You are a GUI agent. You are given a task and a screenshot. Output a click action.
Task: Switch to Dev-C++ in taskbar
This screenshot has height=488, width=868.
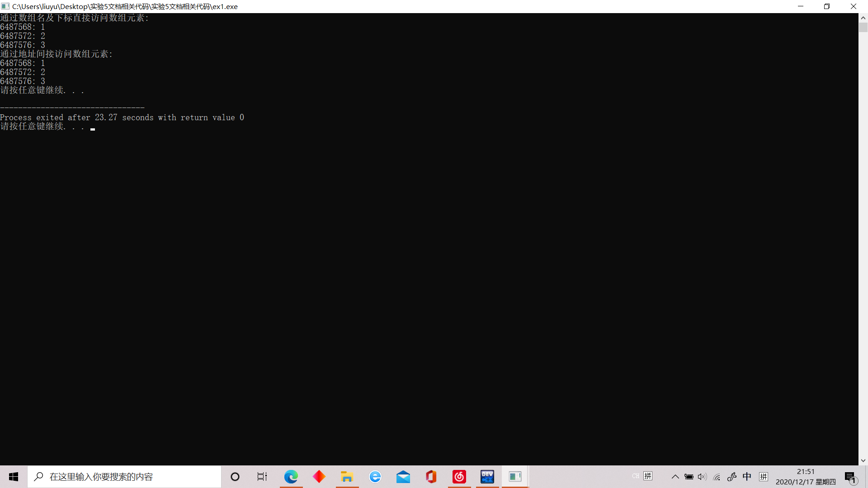coord(487,477)
